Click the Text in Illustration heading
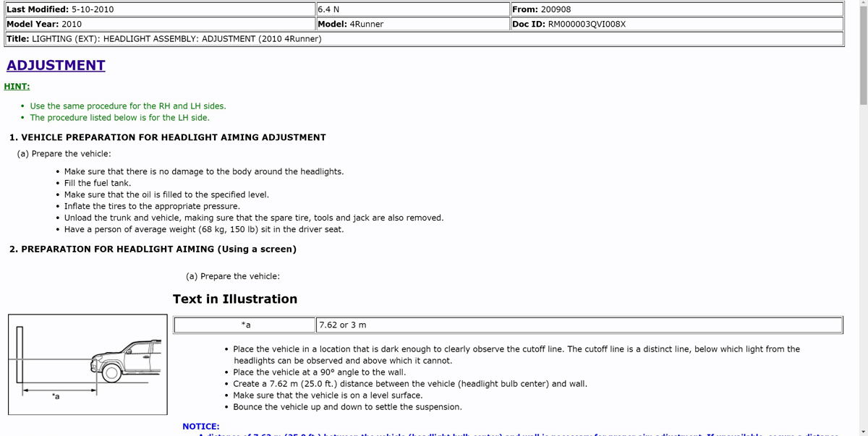The height and width of the screenshot is (436, 868). tap(235, 299)
